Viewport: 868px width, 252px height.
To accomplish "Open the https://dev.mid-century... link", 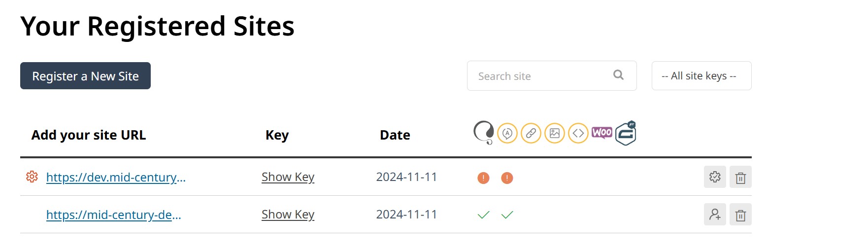I will point(116,177).
